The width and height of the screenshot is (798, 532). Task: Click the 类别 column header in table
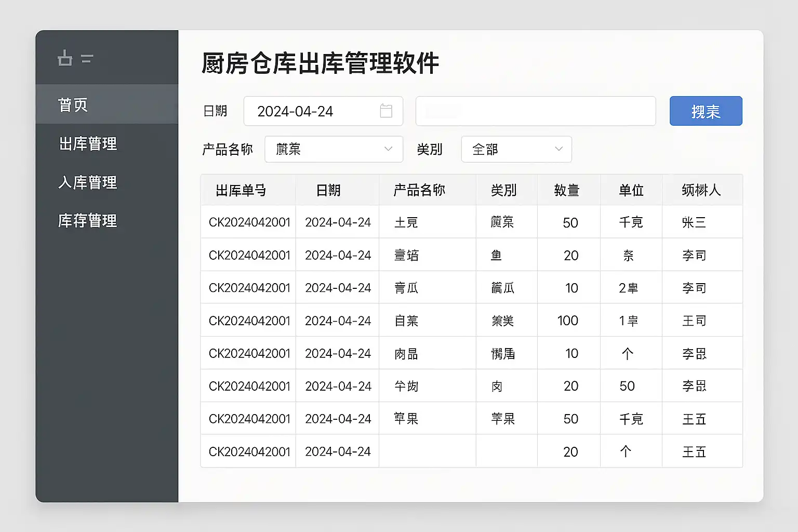pos(503,190)
